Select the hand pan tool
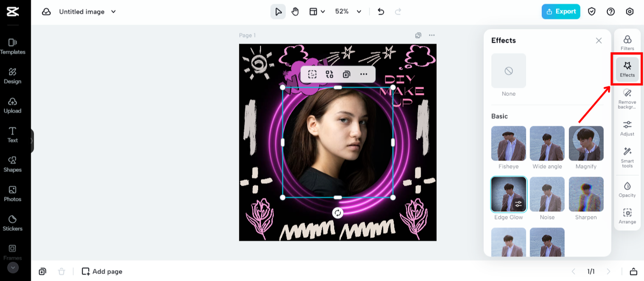The image size is (644, 281). click(x=296, y=12)
